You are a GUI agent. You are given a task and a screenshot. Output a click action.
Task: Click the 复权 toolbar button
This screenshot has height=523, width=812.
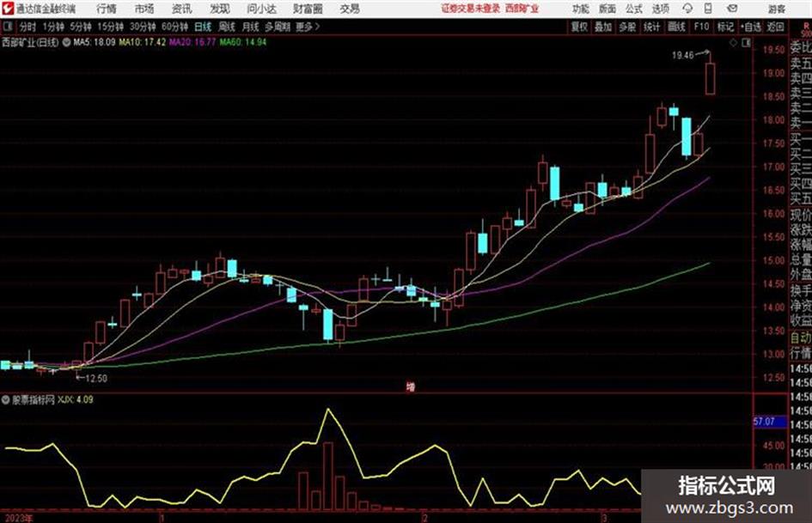click(x=579, y=27)
